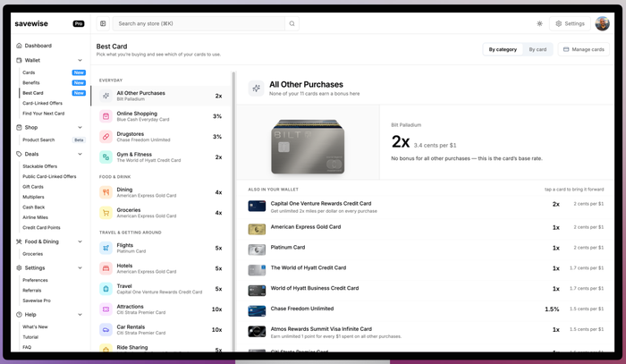626x364 pixels.
Task: Click the Attractions ticket icon
Action: 106,309
